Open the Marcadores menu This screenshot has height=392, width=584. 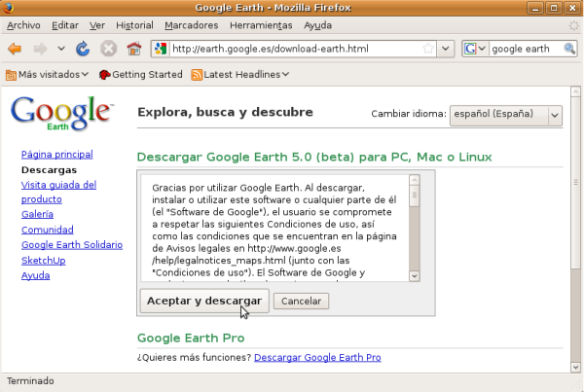click(x=192, y=23)
